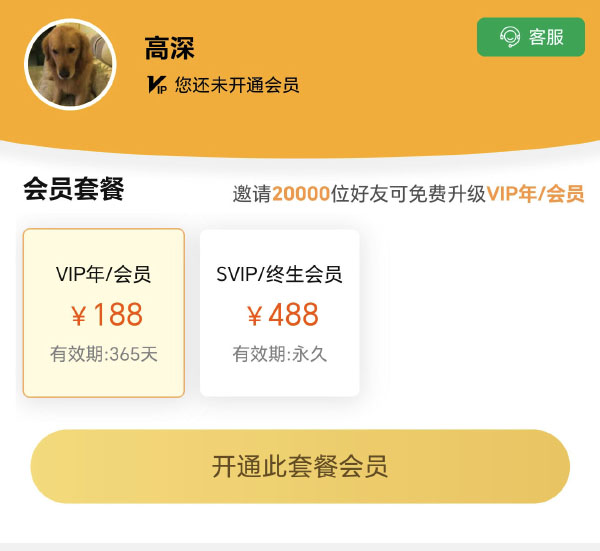Click the orange 20000 invite number

(x=301, y=194)
